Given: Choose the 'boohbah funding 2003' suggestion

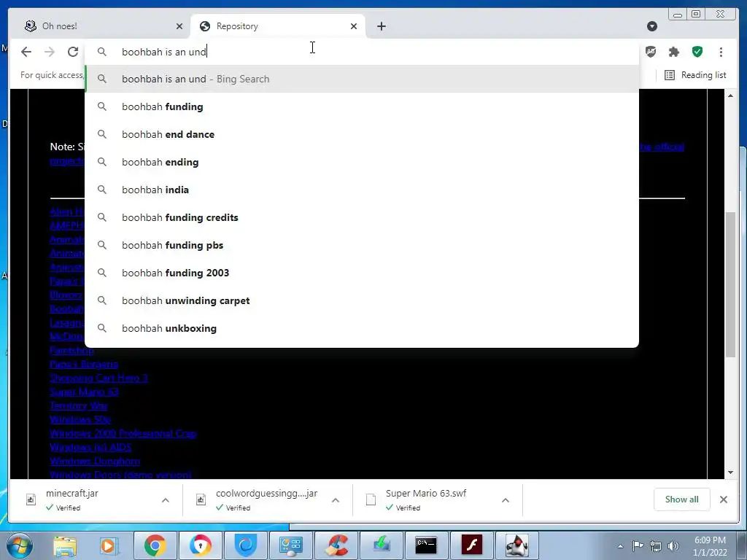Looking at the screenshot, I should pos(362,273).
